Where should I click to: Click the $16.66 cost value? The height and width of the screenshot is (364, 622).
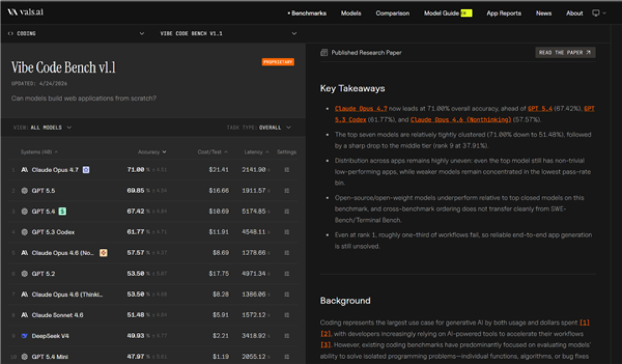(x=219, y=191)
